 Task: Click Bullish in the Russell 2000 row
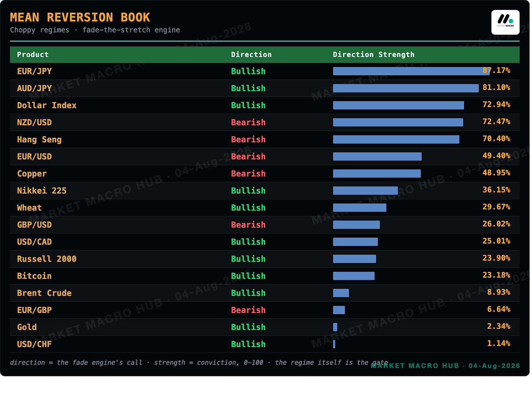pos(248,259)
